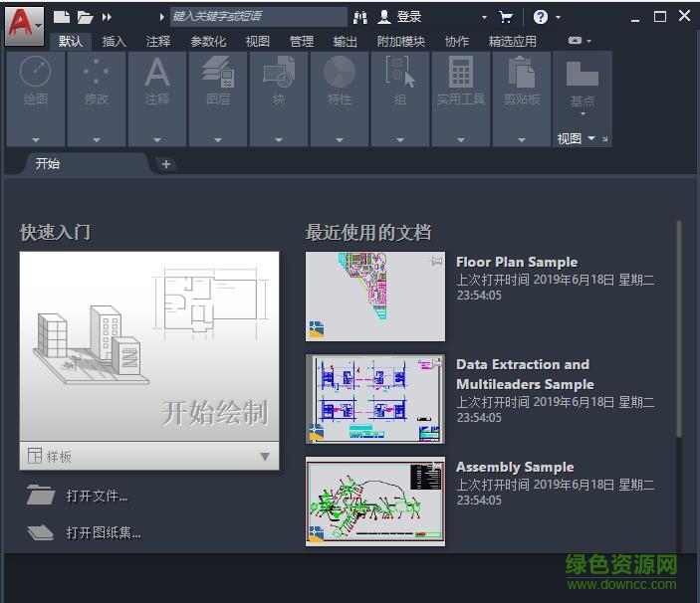This screenshot has height=603, width=700.
Task: Open the shopping cart icon in title bar
Action: pyautogui.click(x=506, y=17)
